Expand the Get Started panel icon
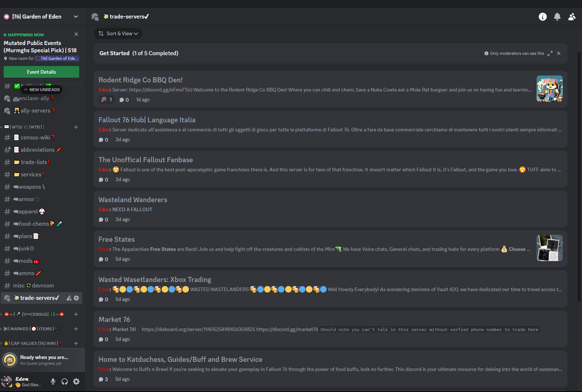 [x=550, y=53]
